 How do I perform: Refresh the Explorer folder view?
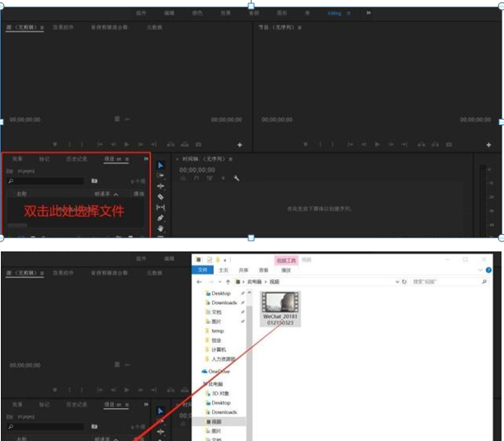404,282
